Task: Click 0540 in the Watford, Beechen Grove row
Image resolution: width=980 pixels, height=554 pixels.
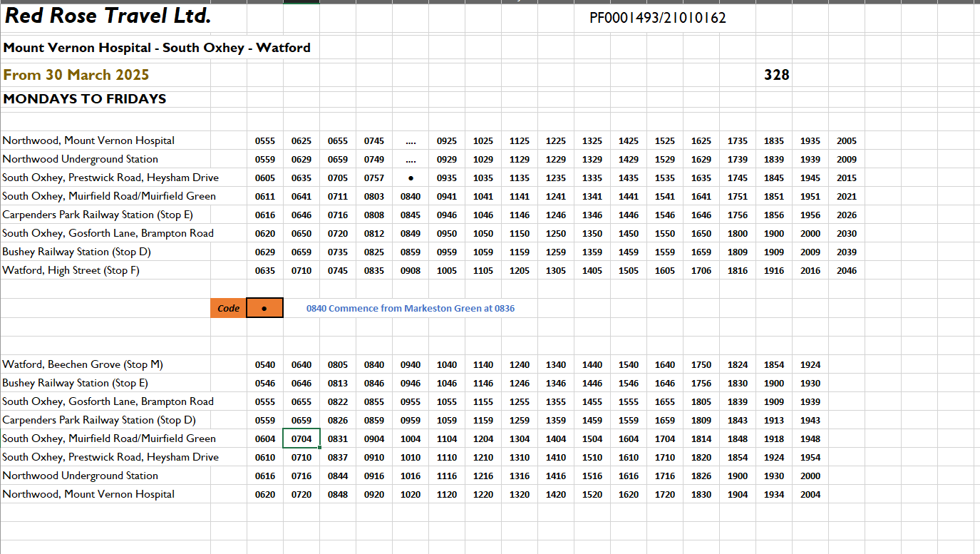Action: coord(265,365)
